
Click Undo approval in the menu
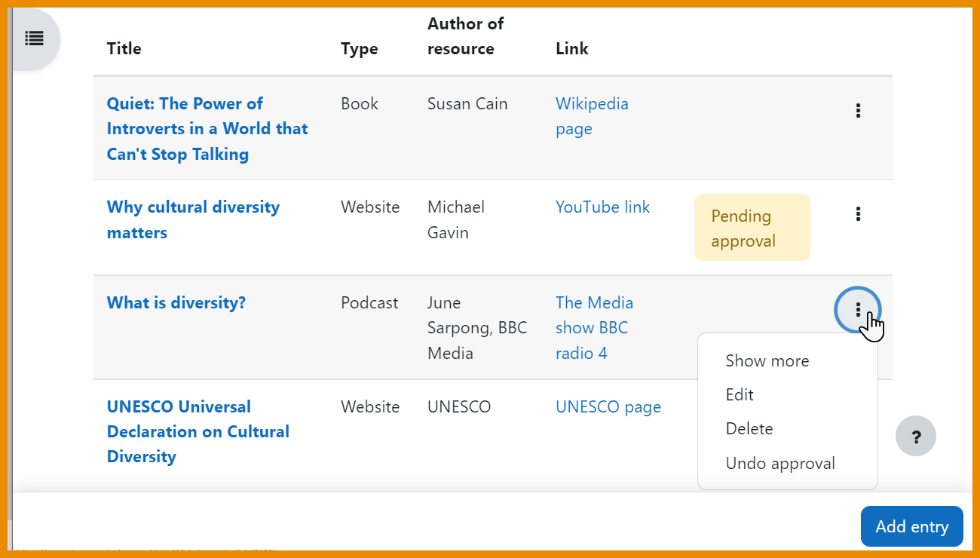pos(779,464)
